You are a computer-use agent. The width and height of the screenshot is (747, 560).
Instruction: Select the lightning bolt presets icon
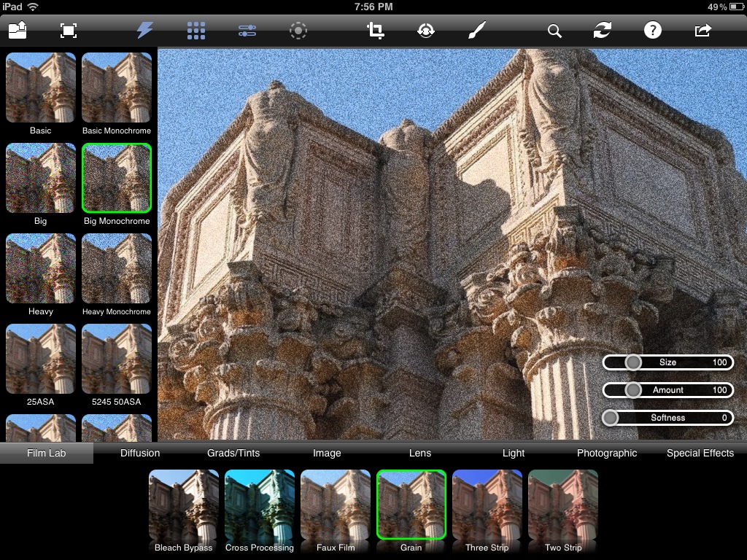[x=145, y=30]
